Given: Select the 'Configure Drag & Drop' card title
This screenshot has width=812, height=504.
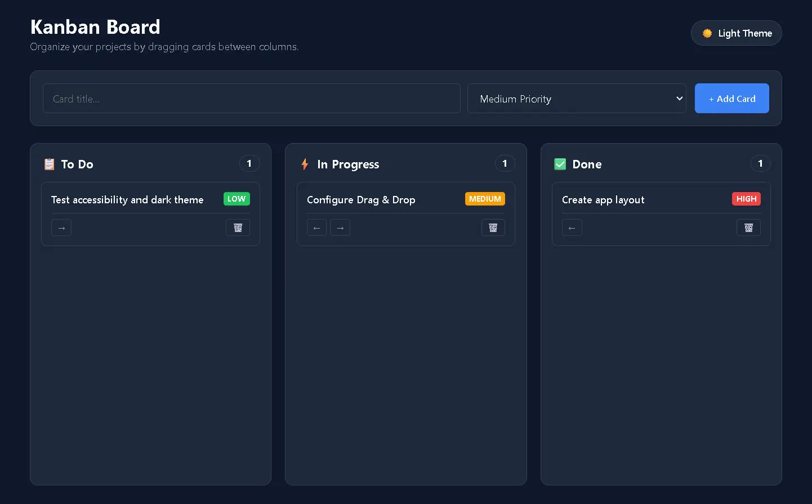Looking at the screenshot, I should (x=361, y=200).
